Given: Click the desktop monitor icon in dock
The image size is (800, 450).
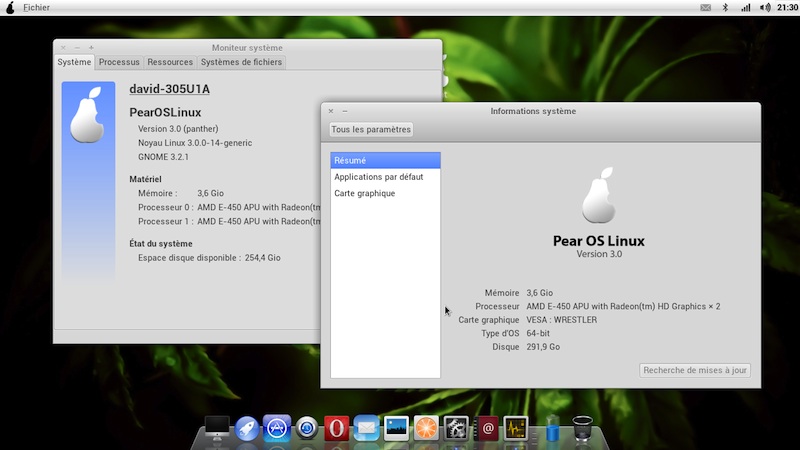Looking at the screenshot, I should (x=217, y=428).
